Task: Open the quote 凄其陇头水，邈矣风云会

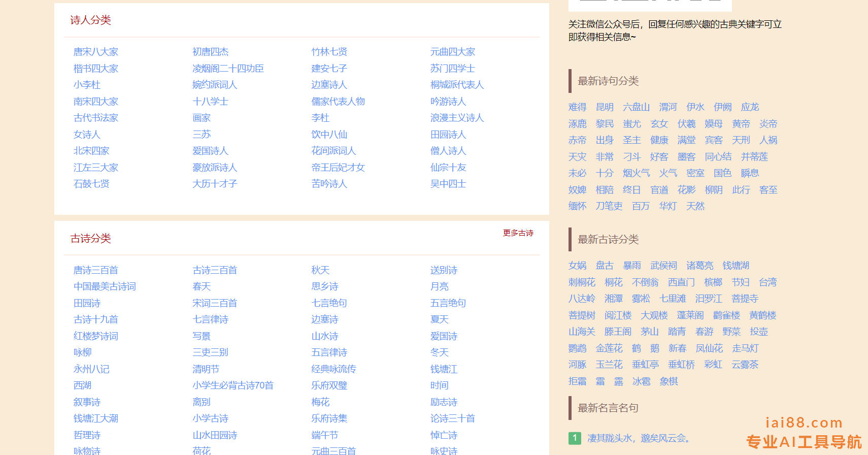Action: (x=639, y=438)
